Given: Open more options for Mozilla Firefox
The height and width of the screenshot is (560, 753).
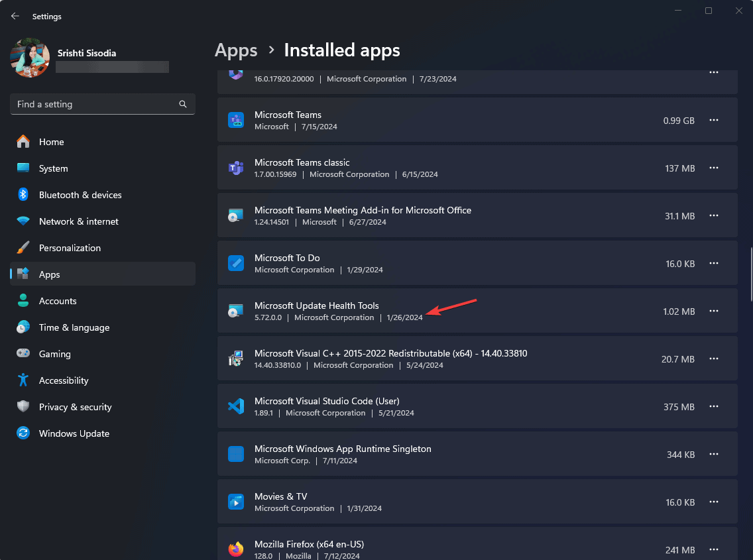Looking at the screenshot, I should pos(714,549).
